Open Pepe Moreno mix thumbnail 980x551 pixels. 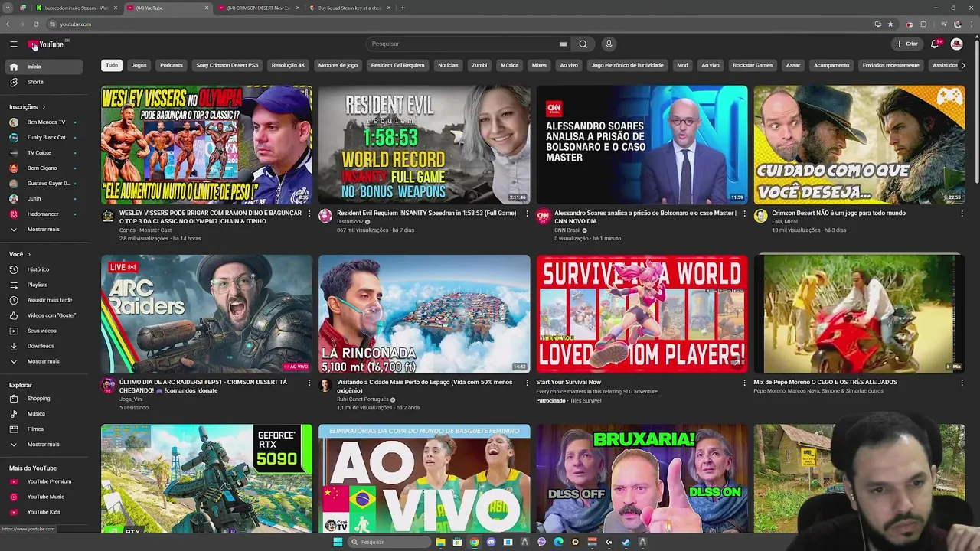tap(859, 314)
